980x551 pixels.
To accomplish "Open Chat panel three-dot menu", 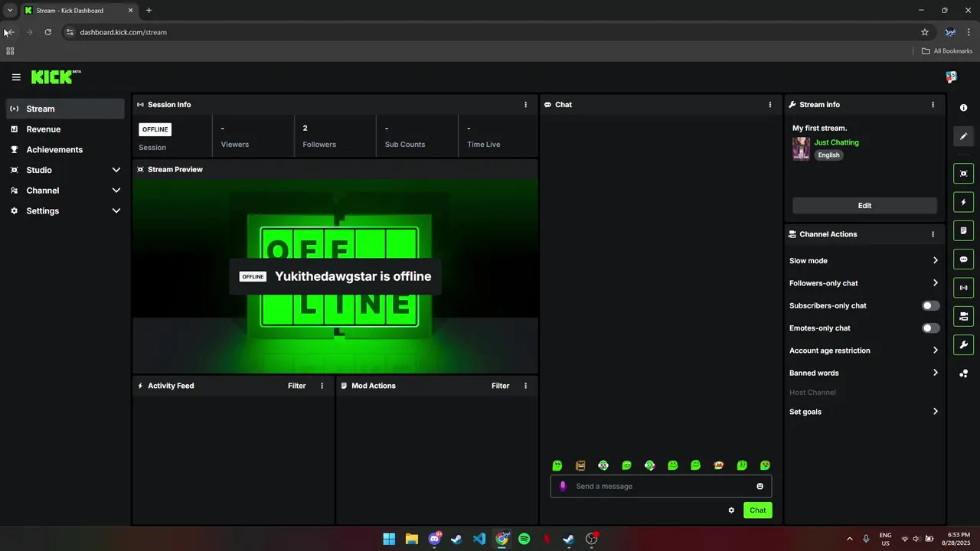I will point(770,105).
